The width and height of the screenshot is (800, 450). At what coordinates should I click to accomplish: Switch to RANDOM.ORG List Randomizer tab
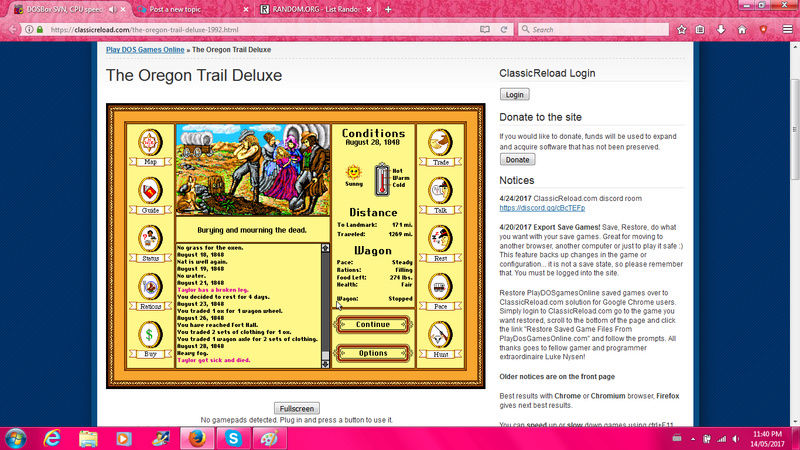[x=315, y=9]
